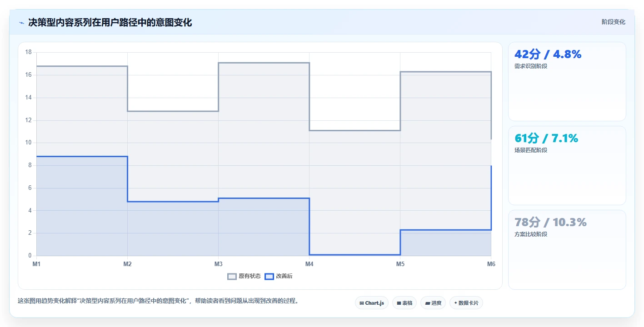This screenshot has height=327, width=644.
Task: Click the 61分 / 7.1% value
Action: [x=546, y=139]
